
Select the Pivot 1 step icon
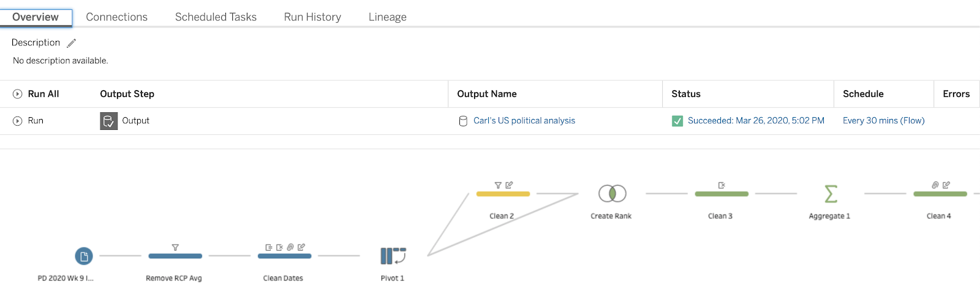pos(393,256)
